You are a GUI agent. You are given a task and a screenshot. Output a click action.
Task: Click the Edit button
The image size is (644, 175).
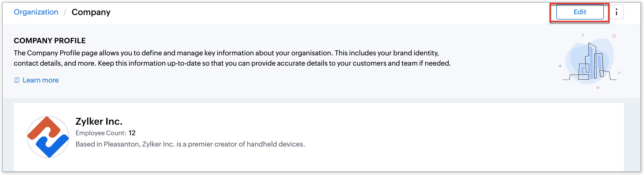pyautogui.click(x=580, y=12)
